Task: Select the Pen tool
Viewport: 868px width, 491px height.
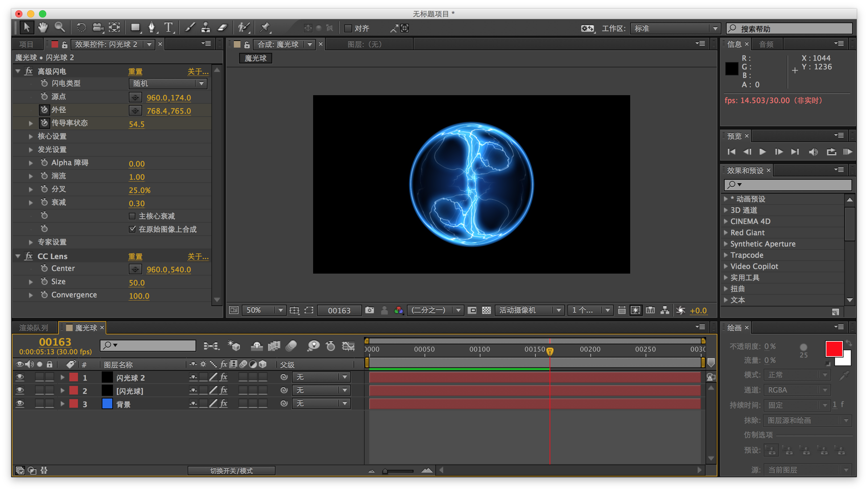Action: 152,27
